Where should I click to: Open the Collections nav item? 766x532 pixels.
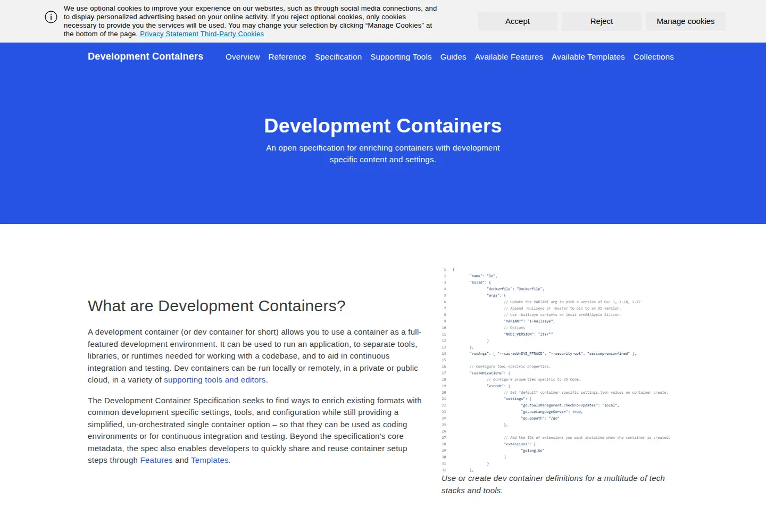click(654, 57)
